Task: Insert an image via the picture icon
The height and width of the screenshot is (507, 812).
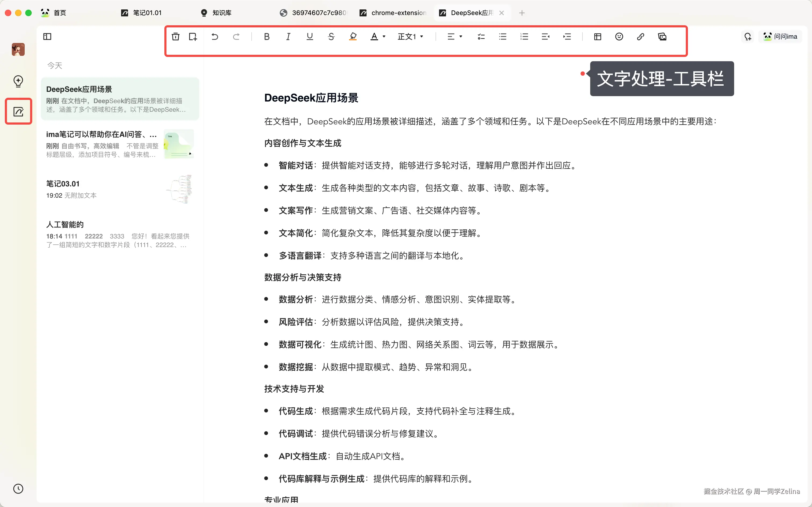Action: coord(662,37)
